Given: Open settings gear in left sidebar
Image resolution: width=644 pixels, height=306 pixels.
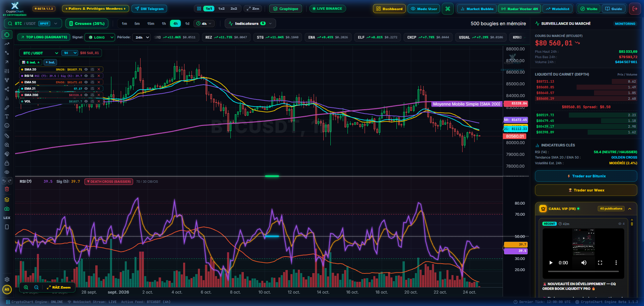Looking at the screenshot, I should click(x=7, y=279).
